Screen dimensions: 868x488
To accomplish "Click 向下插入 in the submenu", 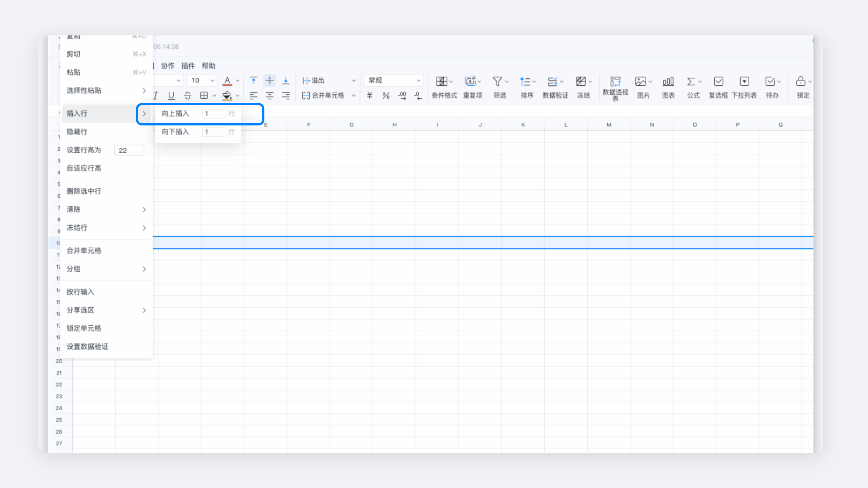I will pyautogui.click(x=175, y=132).
